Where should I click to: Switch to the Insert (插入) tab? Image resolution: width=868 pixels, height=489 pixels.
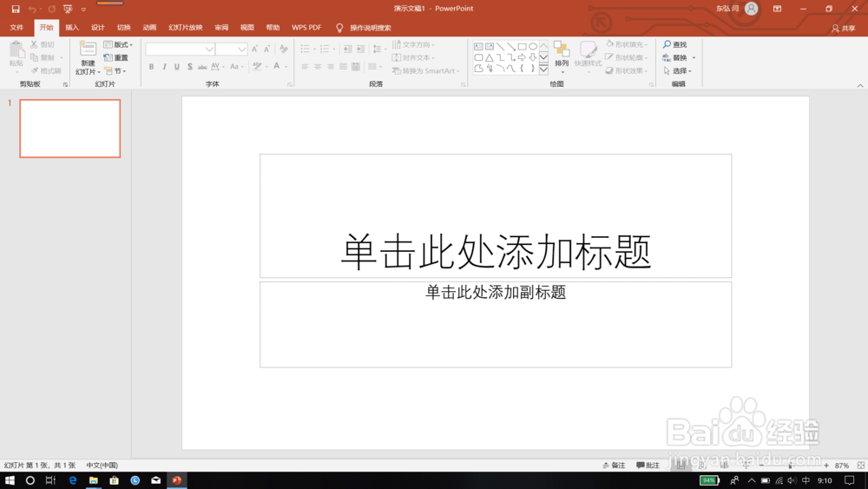tap(72, 28)
